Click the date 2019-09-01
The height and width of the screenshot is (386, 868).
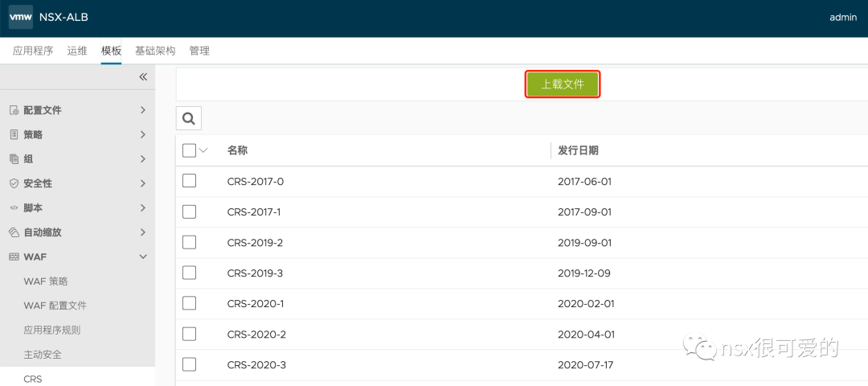pos(584,243)
